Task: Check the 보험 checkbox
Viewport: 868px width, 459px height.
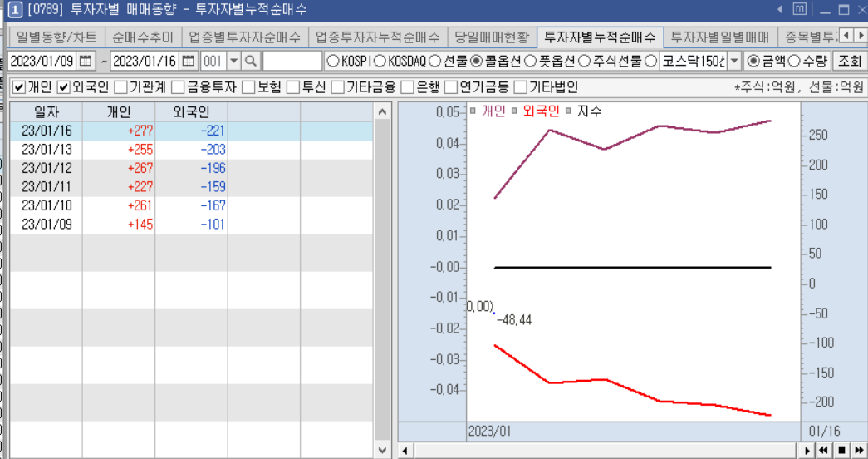Action: click(x=248, y=87)
